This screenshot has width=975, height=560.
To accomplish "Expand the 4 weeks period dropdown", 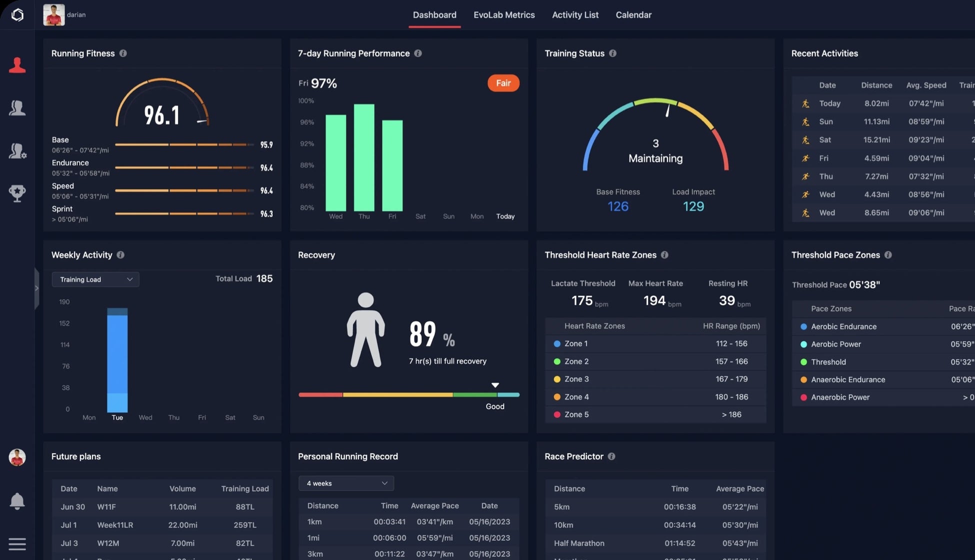I will [x=346, y=483].
